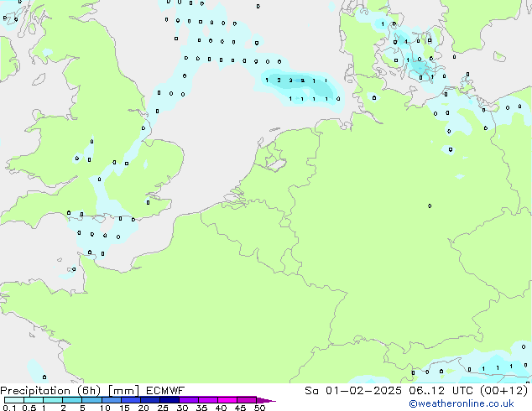Select the 15–20 mm legend swatch

tap(131, 400)
